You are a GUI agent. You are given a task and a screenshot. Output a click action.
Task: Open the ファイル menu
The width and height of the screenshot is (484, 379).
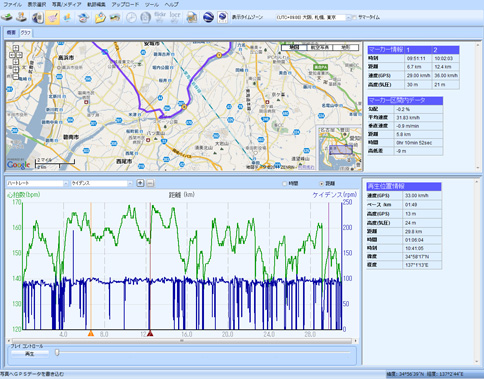[12, 5]
